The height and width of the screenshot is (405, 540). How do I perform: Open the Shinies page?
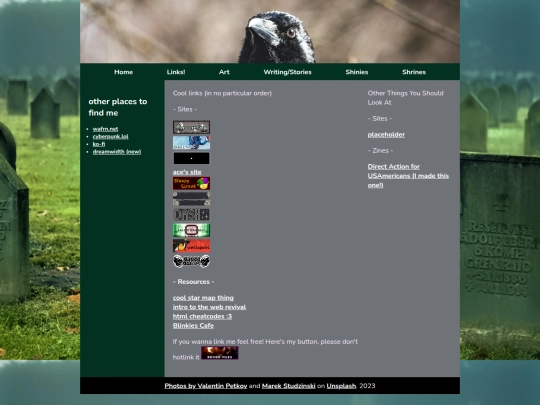click(357, 72)
